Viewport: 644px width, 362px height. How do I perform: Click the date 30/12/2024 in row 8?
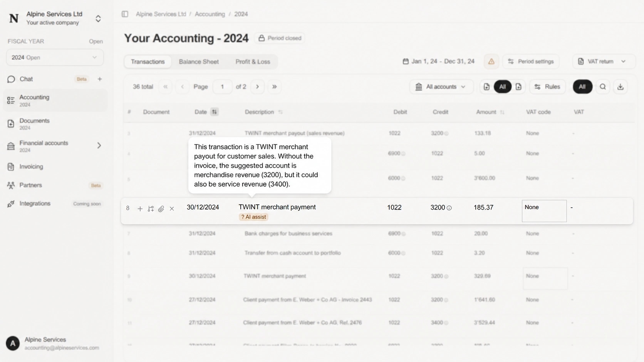click(203, 207)
